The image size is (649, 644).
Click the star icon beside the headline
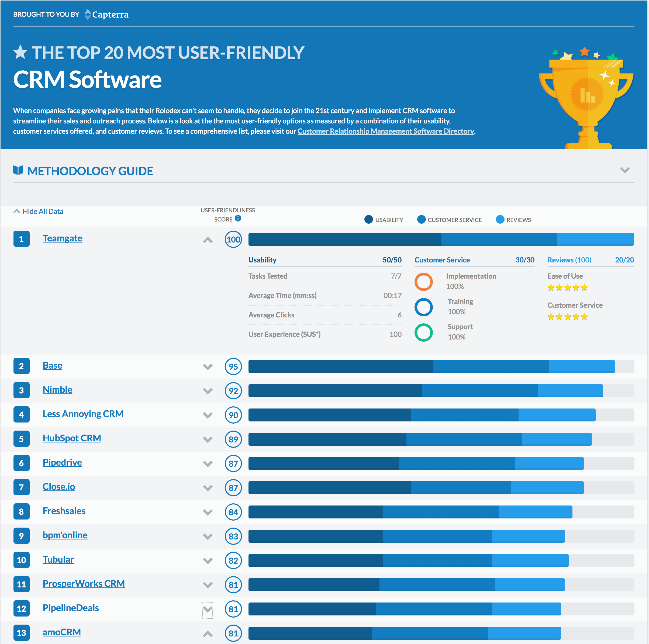[20, 52]
